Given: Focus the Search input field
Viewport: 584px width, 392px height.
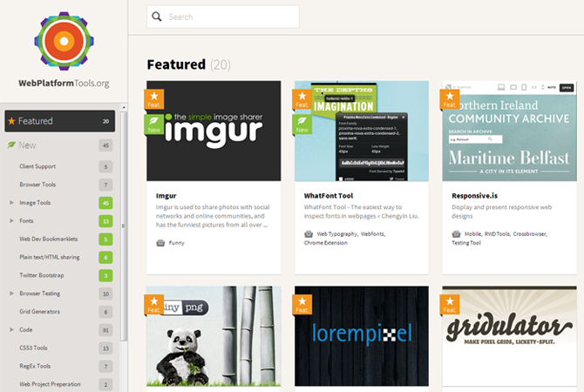Looking at the screenshot, I should [x=223, y=17].
